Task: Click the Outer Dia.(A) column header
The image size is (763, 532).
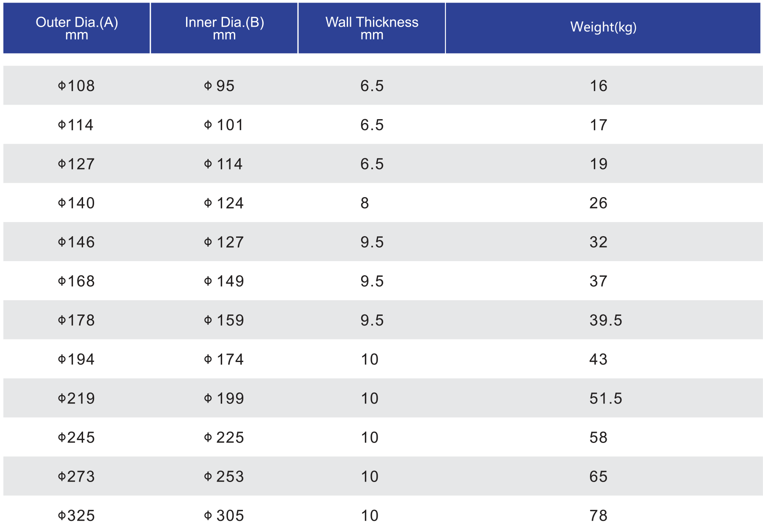Action: coord(77,28)
